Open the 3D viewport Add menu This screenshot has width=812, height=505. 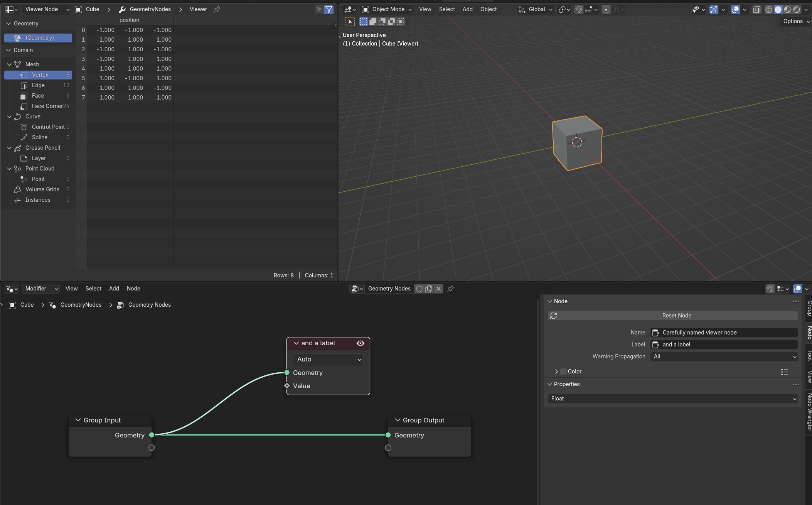(x=467, y=9)
